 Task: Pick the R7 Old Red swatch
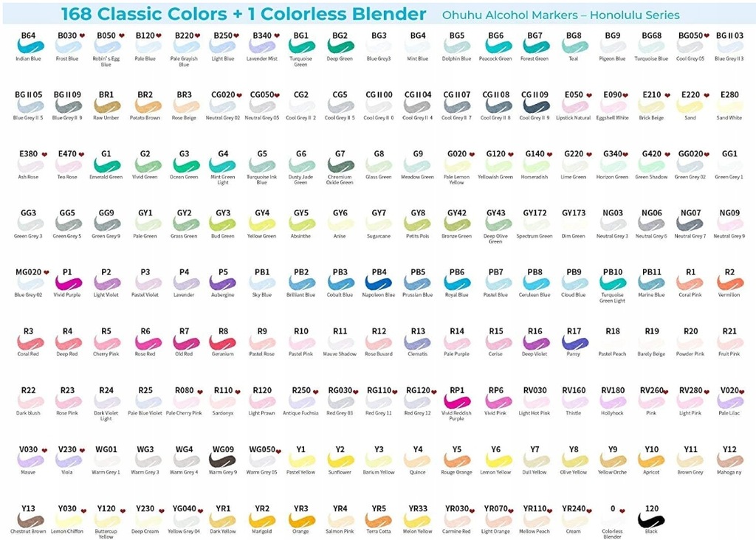186,342
